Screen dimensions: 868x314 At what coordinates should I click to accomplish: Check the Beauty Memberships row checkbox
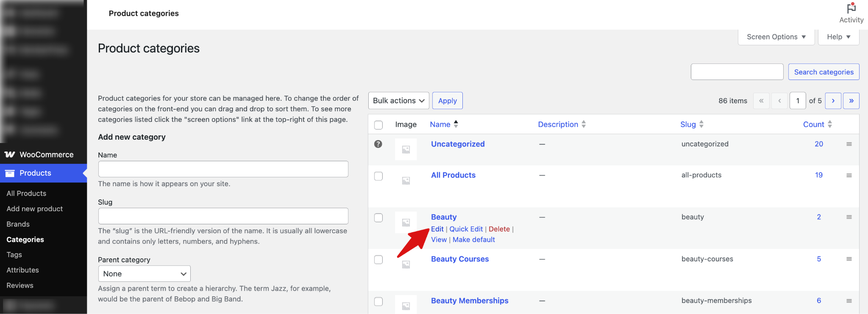pyautogui.click(x=378, y=301)
